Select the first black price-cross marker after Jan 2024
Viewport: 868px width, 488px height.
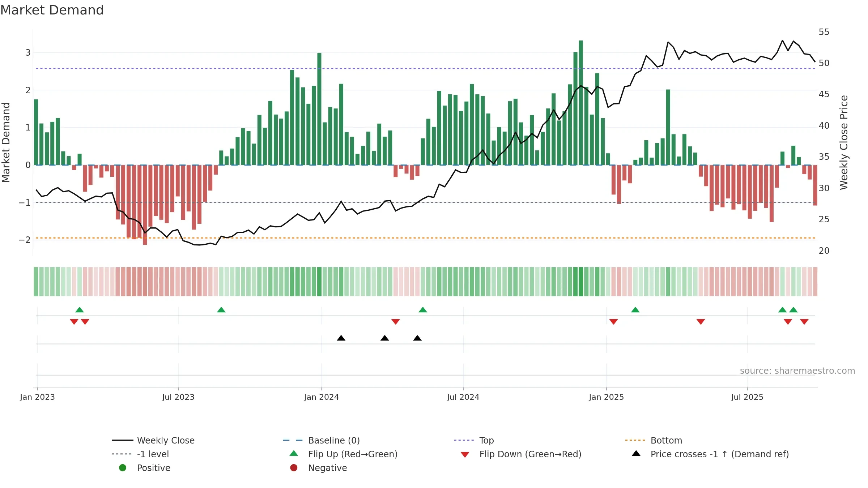[341, 338]
